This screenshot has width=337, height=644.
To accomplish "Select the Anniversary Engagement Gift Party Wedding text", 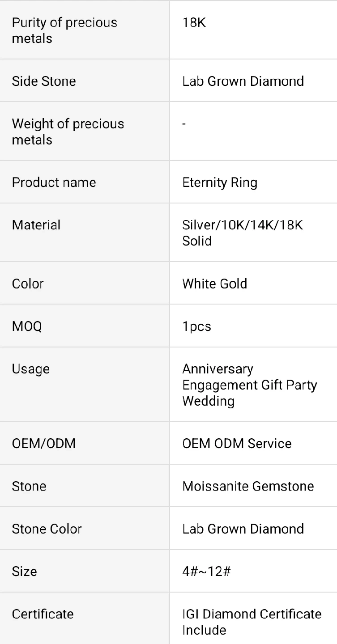I will click(249, 385).
